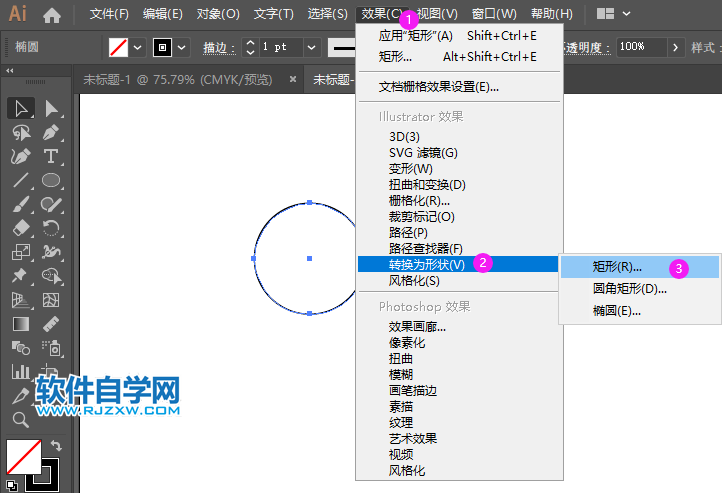The image size is (722, 493).
Task: Open the 编辑(E) menu
Action: point(163,14)
